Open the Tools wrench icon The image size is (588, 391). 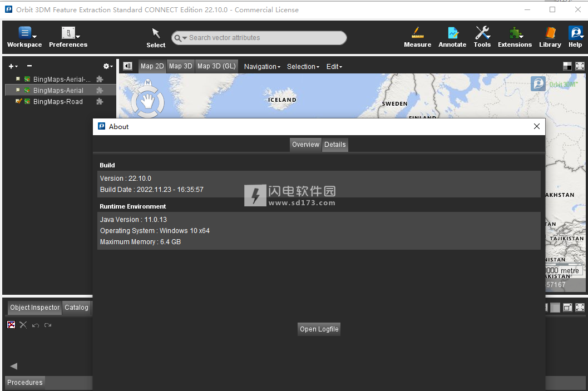click(x=482, y=33)
